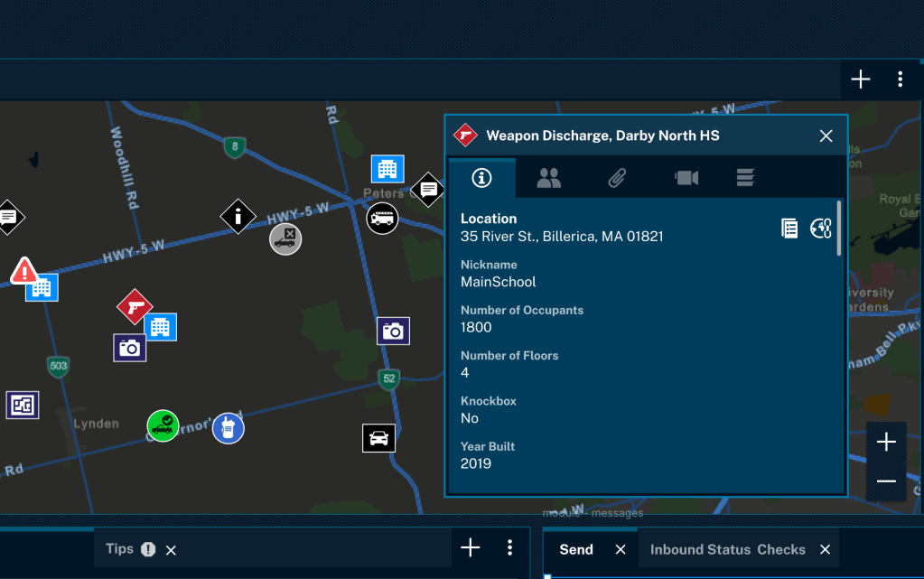Close the Weapon Discharge details panel
The image size is (924, 579).
[826, 136]
